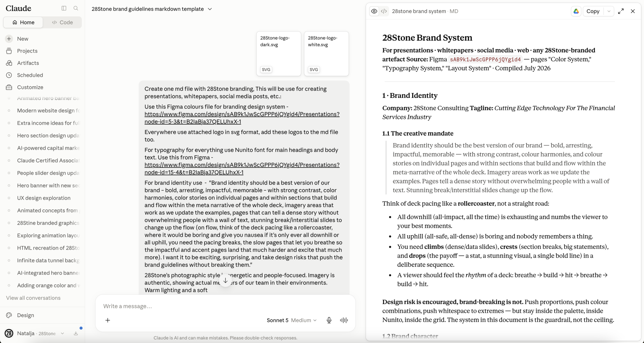644x343 pixels.
Task: Expand the Copy options dropdown arrow
Action: pos(609,11)
